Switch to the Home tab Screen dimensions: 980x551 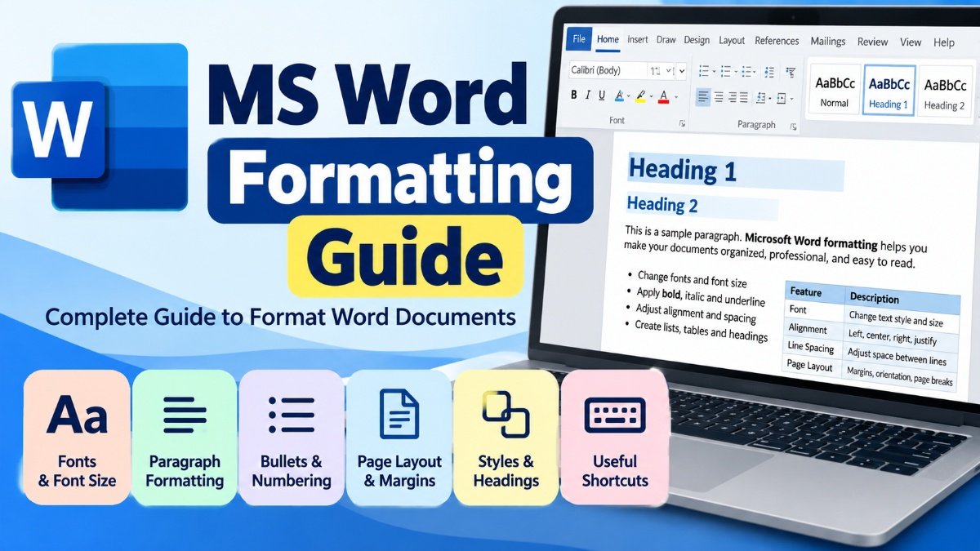tap(608, 39)
